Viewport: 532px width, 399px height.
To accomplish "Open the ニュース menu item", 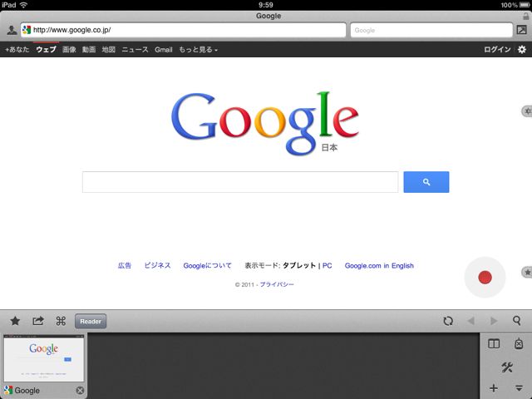I will 135,50.
